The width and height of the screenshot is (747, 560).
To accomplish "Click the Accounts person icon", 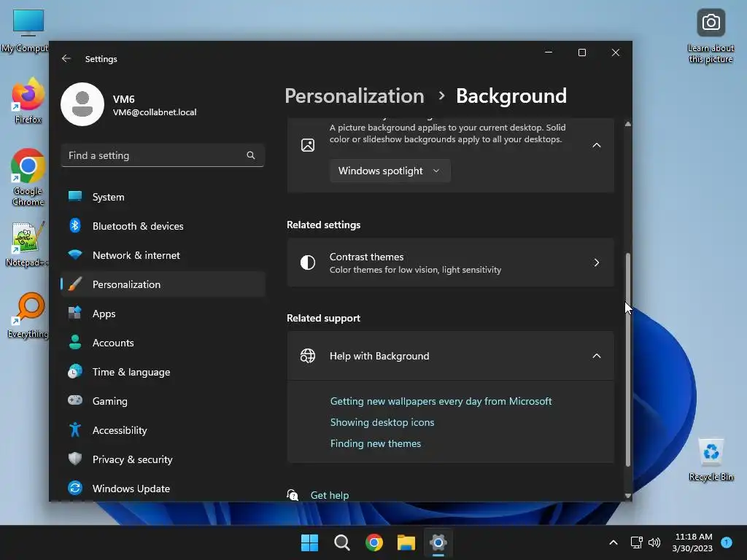I will tap(75, 342).
